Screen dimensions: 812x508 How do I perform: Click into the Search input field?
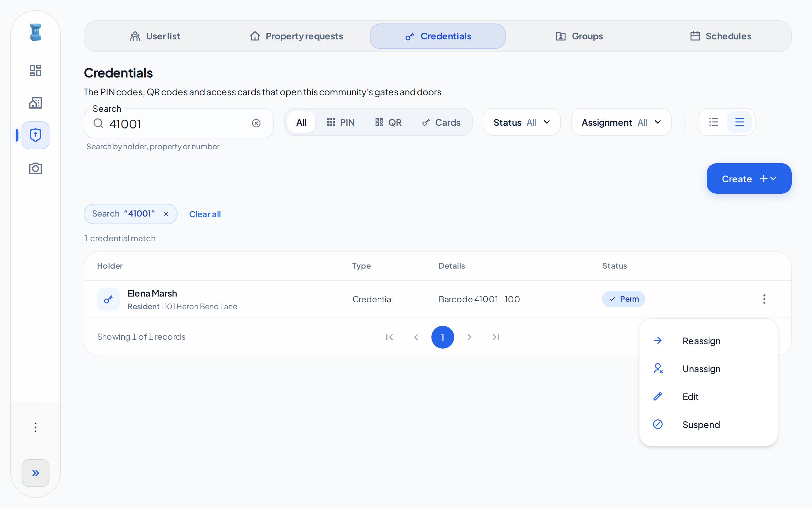179,123
